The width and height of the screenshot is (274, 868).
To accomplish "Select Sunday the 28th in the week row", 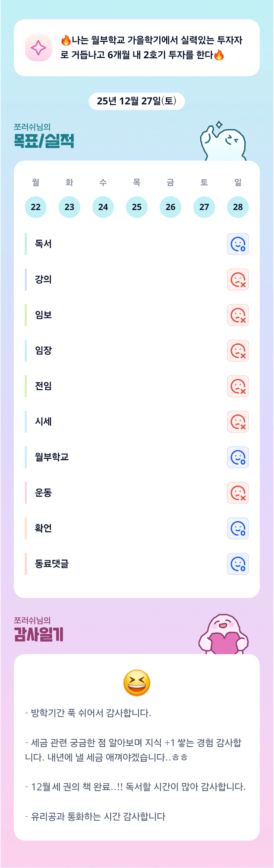I will (x=238, y=207).
